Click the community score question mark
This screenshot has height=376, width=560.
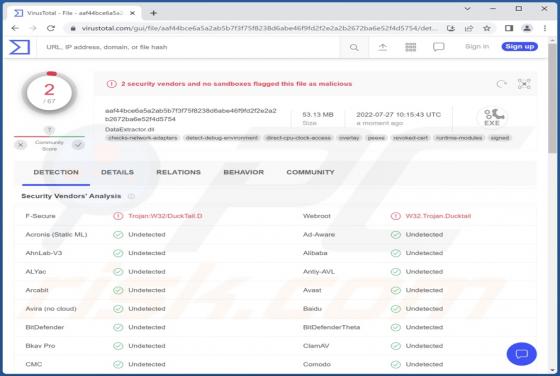49,130
